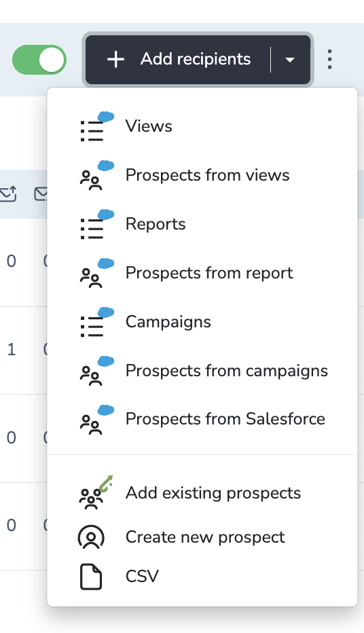The height and width of the screenshot is (633, 364).
Task: Select the Create new prospect text label
Action: (205, 537)
